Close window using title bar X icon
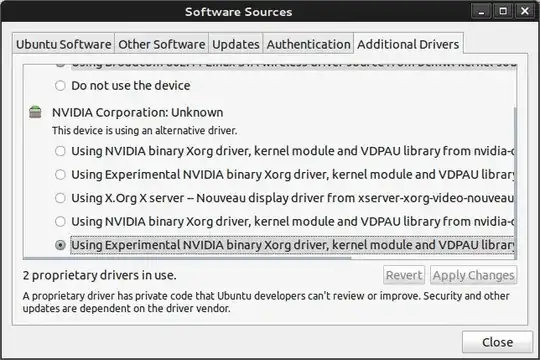This screenshot has width=540, height=360. 525,11
